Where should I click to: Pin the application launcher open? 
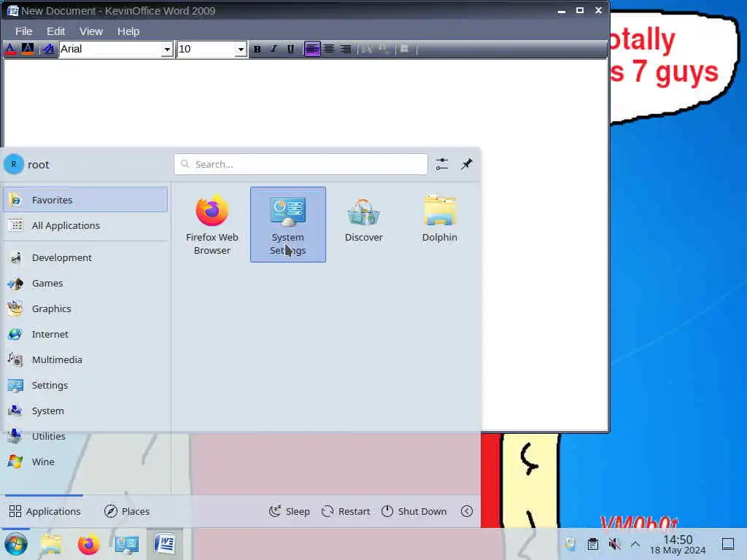[466, 164]
